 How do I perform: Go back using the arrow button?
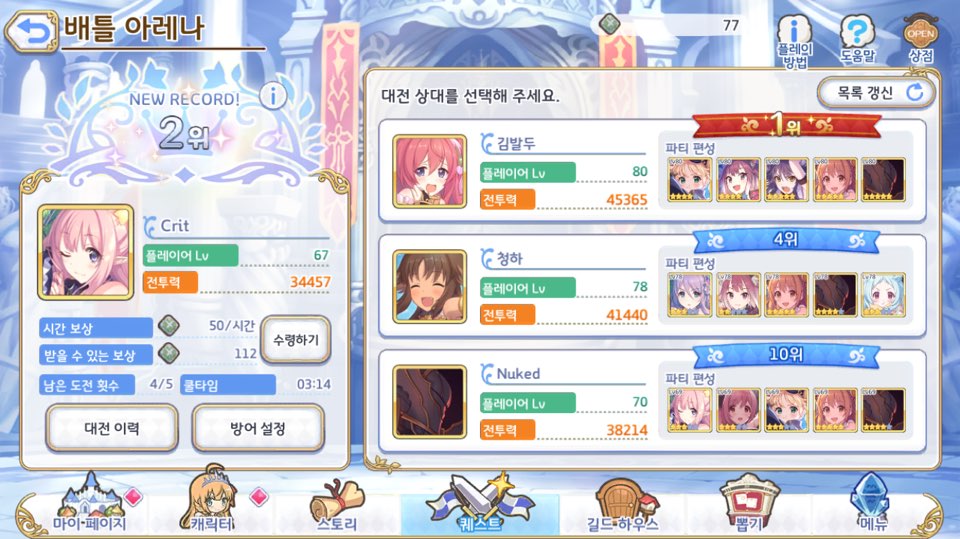click(32, 31)
